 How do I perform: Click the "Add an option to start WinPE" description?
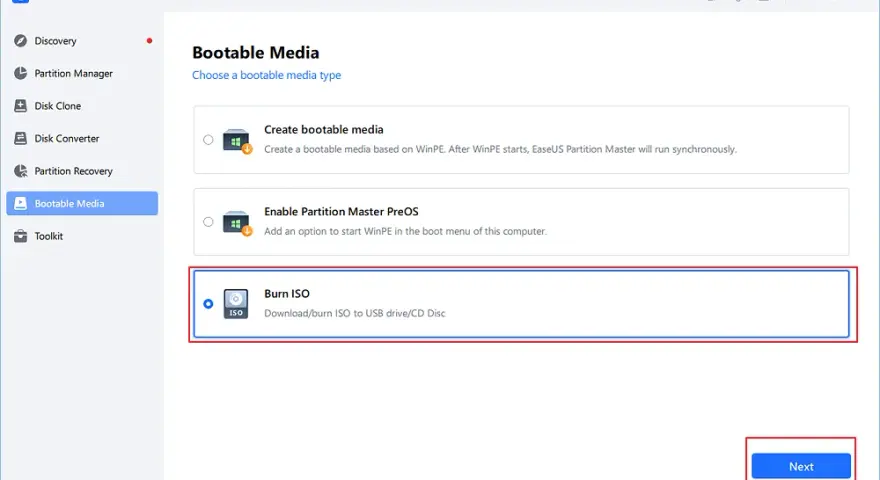405,231
